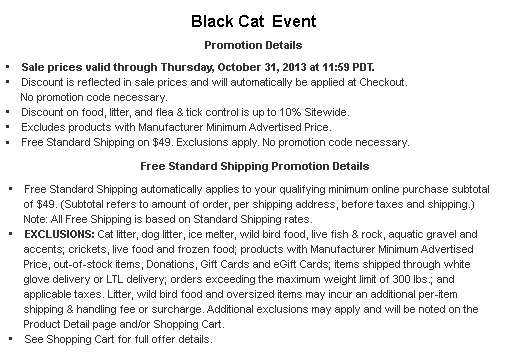The image size is (508, 360).
Task: Click the discount on food, litter line
Action: point(185,112)
